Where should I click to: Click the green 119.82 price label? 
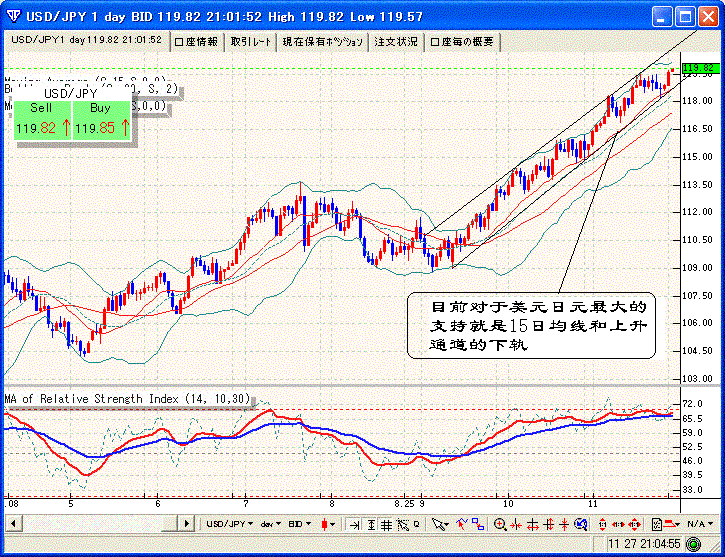[x=700, y=68]
